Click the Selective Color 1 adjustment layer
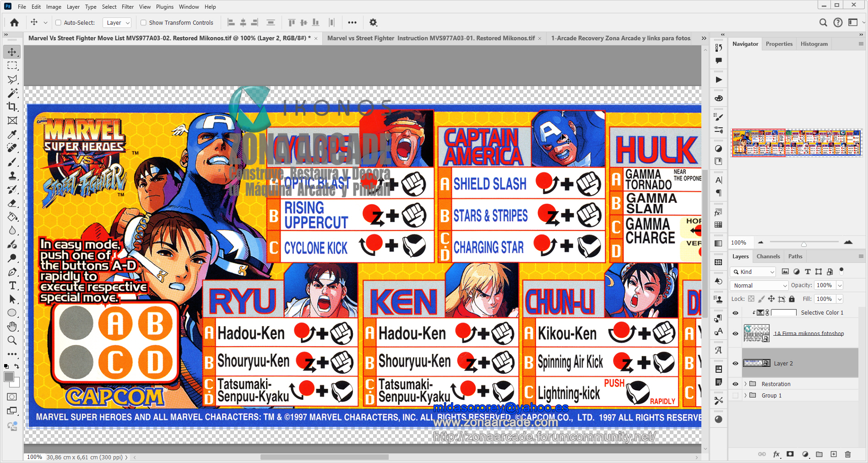 pyautogui.click(x=822, y=312)
